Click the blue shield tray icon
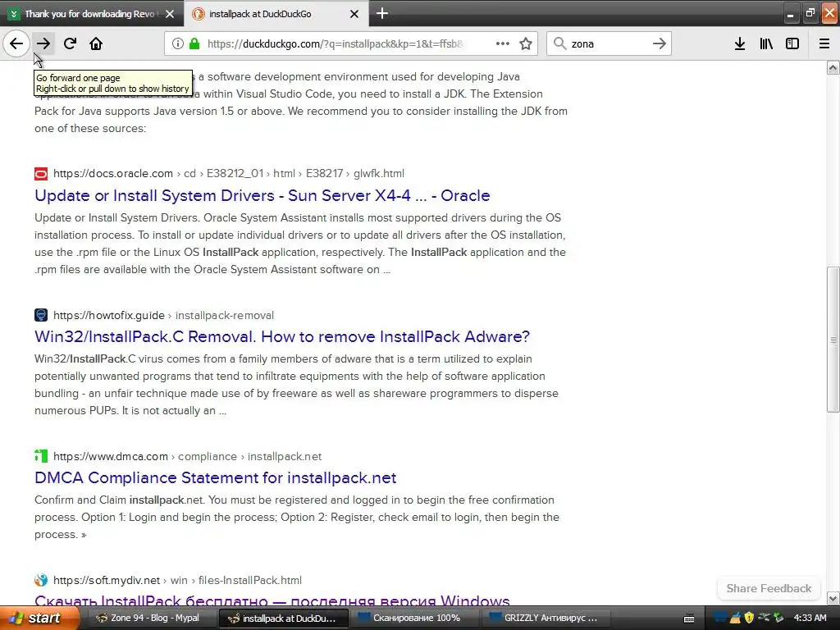The image size is (840, 630). pos(721,618)
